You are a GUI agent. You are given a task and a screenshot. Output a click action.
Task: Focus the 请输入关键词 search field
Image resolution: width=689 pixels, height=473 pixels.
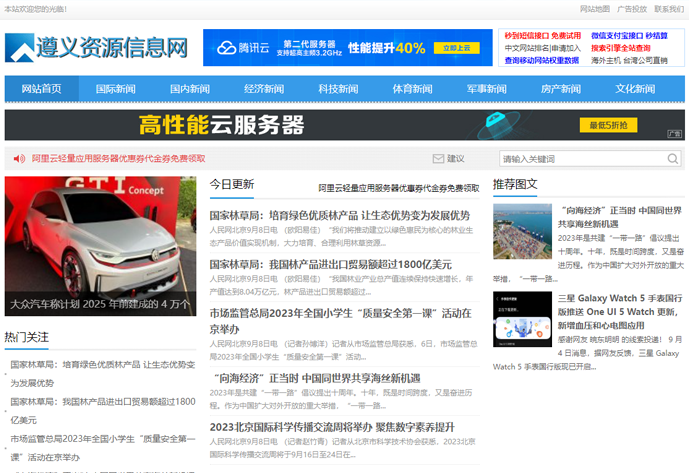tap(582, 158)
